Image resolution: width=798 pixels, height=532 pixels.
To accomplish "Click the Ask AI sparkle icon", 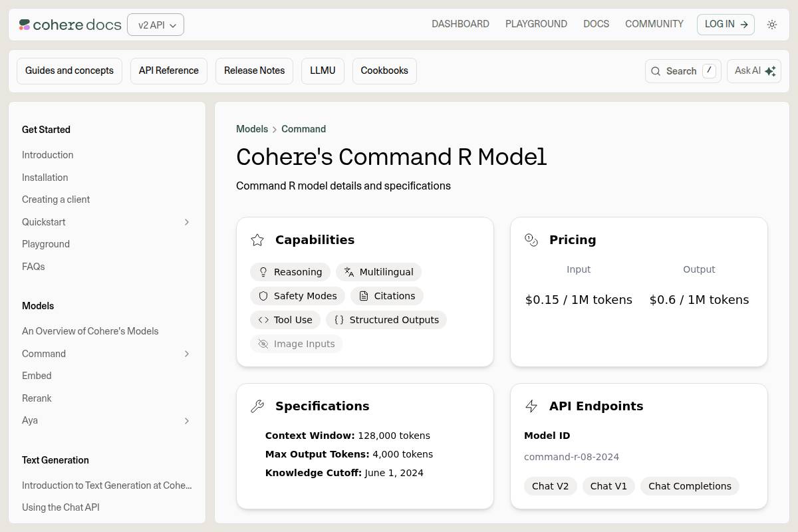I will pyautogui.click(x=769, y=70).
